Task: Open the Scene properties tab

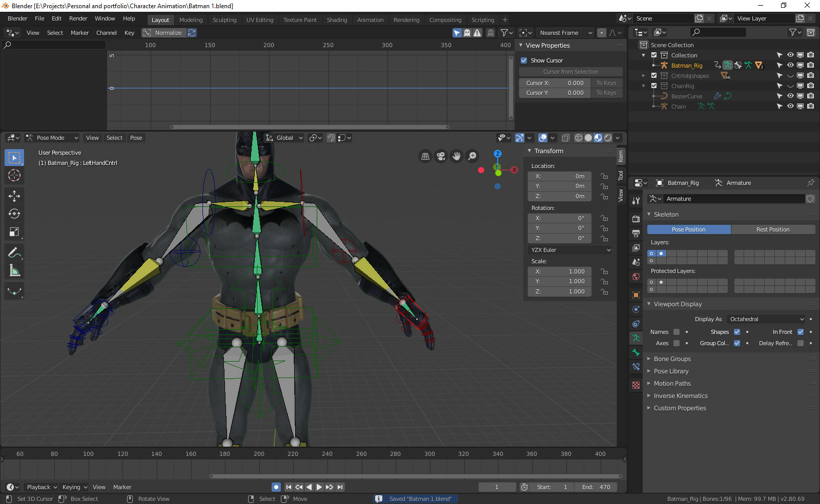Action: point(636,262)
